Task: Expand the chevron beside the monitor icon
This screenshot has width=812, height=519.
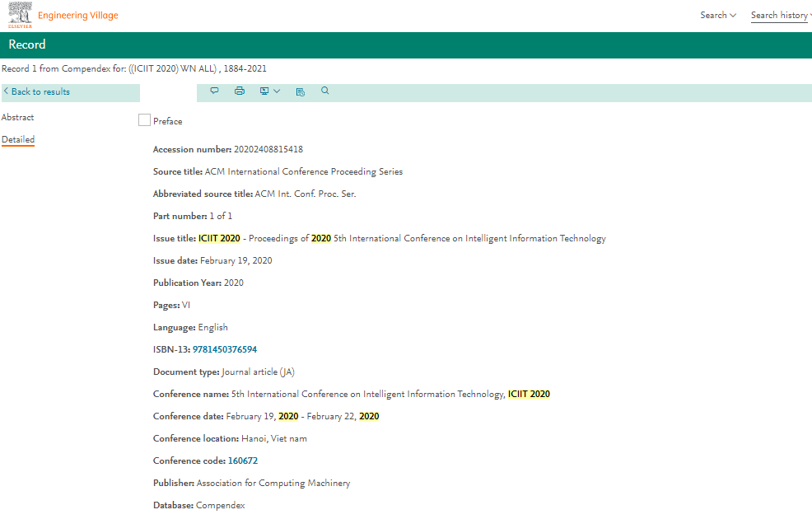Action: pyautogui.click(x=277, y=91)
